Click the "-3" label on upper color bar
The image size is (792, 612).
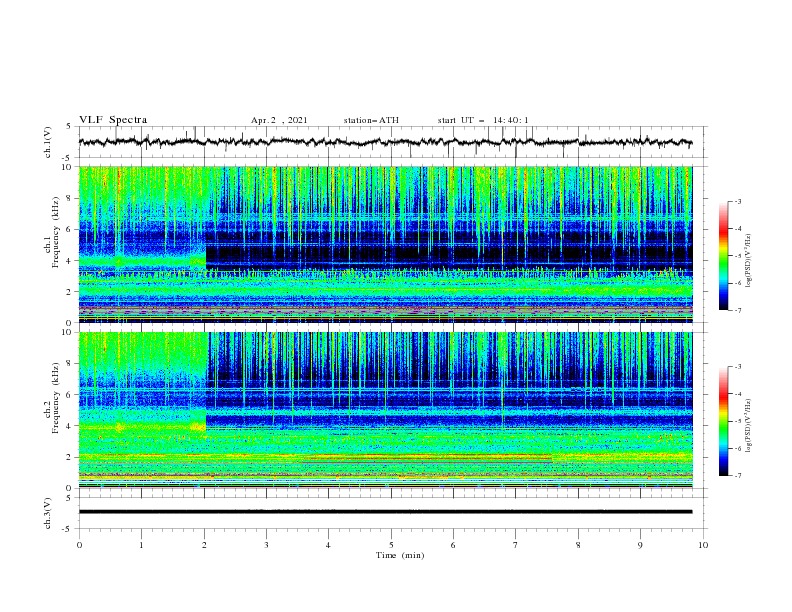click(738, 201)
